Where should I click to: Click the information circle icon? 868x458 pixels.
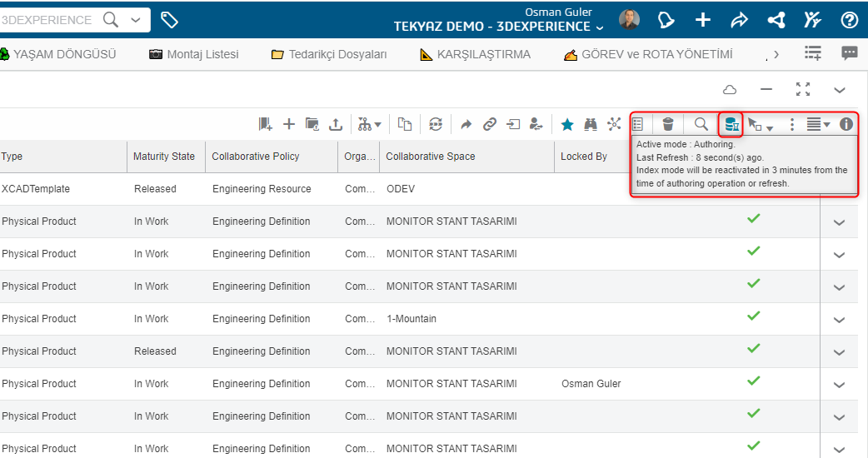click(x=846, y=124)
